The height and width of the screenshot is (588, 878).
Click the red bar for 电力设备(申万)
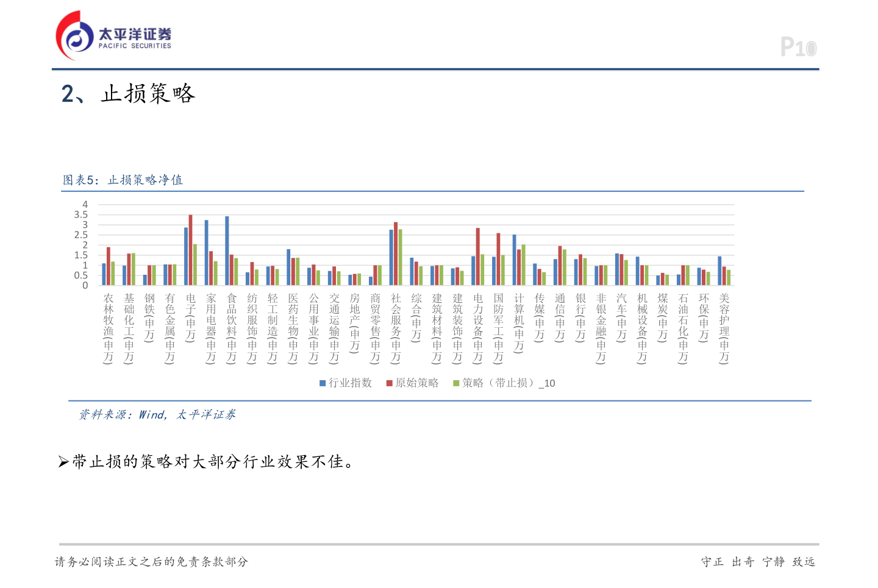point(478,257)
